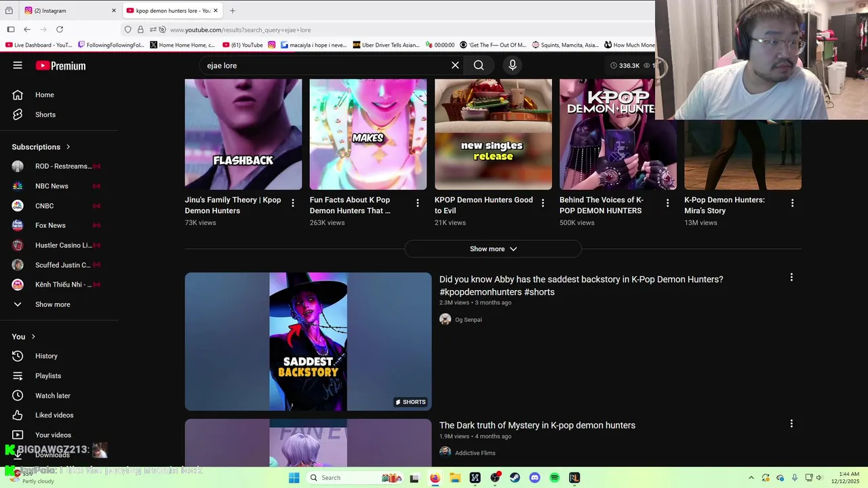Open the 'Fun Facts About K Pop Demon Hunters' title
Screen dimensions: 868x488
point(350,205)
